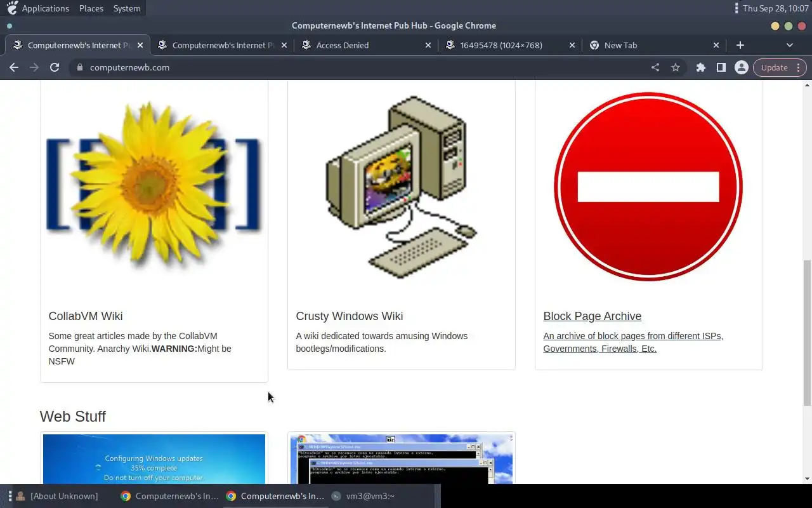Go back to the previous page
This screenshot has width=812, height=508.
click(14, 67)
